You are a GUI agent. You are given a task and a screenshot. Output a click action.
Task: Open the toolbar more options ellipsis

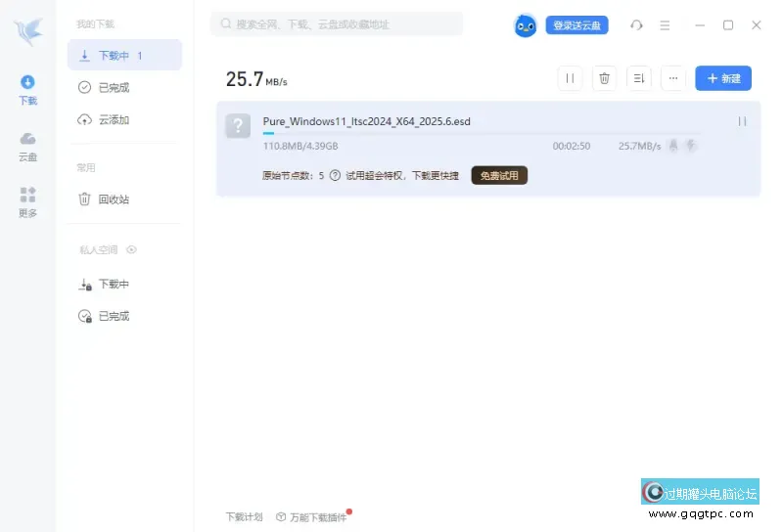click(673, 78)
